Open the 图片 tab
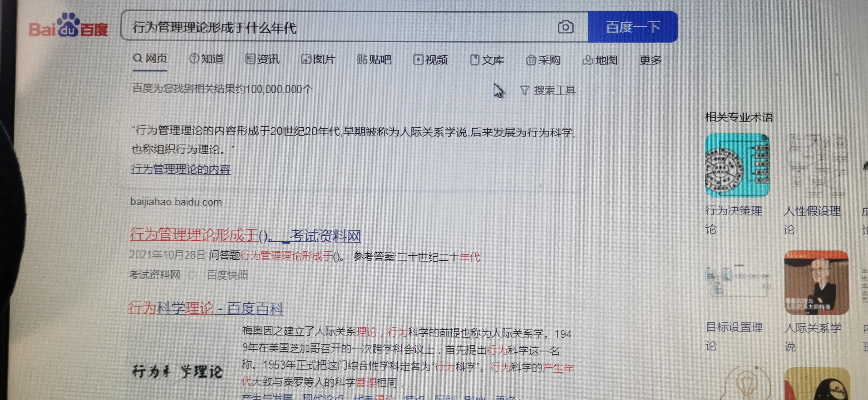Screen dimensions: 868x400 pos(318,59)
